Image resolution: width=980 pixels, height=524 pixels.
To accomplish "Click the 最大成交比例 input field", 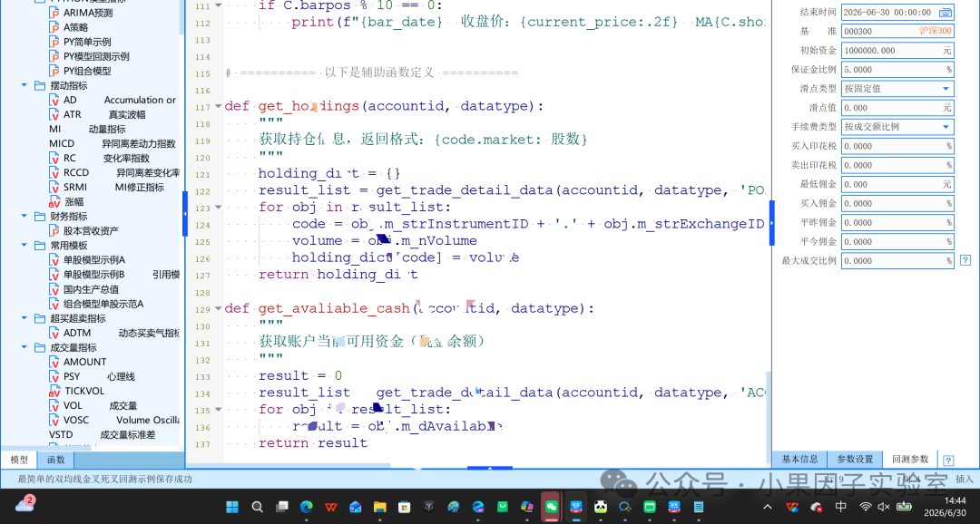I will pyautogui.click(x=897, y=261).
